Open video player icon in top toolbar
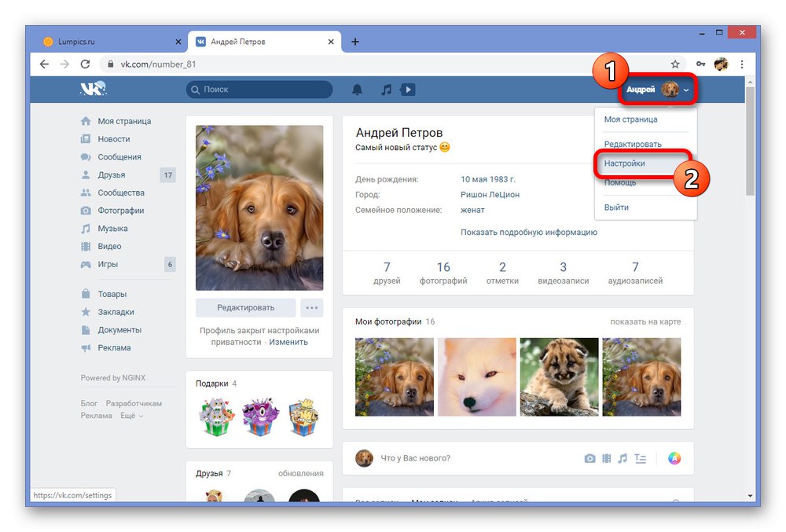Image resolution: width=786 pixels, height=532 pixels. coord(408,89)
